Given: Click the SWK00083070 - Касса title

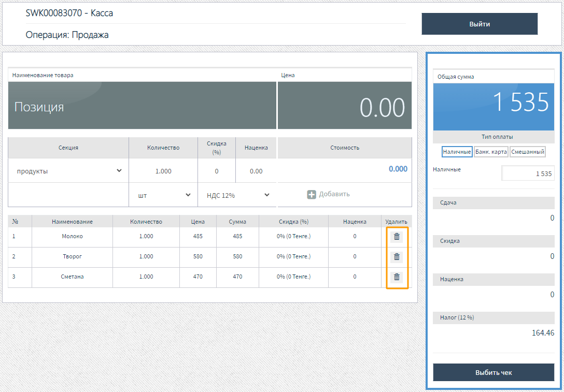Looking at the screenshot, I should tap(69, 13).
